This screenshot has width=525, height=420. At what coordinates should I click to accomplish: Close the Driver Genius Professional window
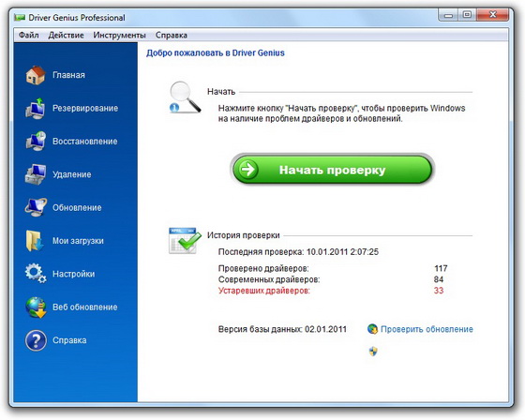pyautogui.click(x=493, y=15)
